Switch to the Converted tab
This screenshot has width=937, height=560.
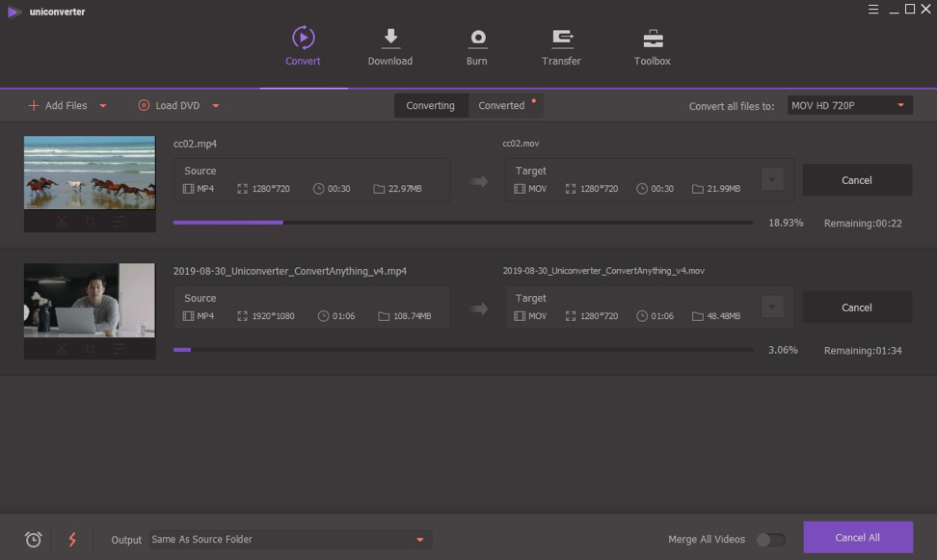(501, 106)
